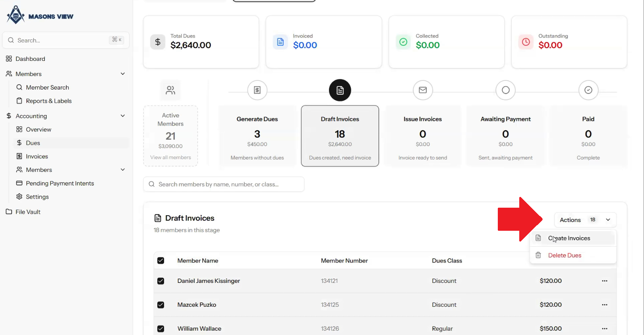Viewport: 644px width, 335px height.
Task: Untick the William Wallace row checkbox
Action: tap(161, 329)
